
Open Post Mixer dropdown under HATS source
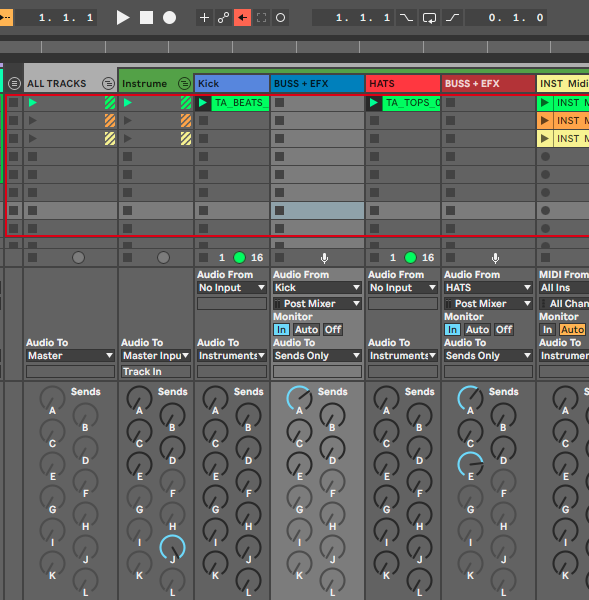[488, 304]
